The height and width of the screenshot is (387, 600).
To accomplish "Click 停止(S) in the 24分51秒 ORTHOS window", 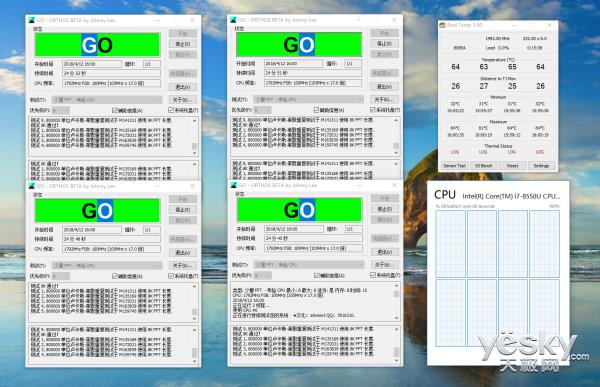I will (384, 44).
